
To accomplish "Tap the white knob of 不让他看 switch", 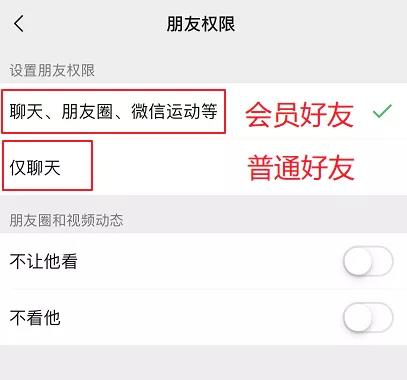I will tap(358, 261).
